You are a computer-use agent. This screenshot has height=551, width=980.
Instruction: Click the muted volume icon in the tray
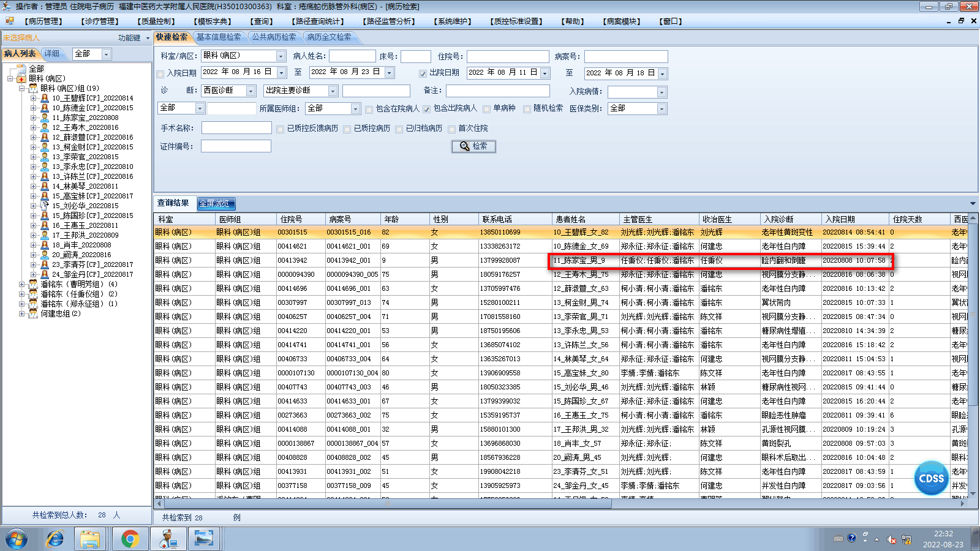pyautogui.click(x=891, y=539)
